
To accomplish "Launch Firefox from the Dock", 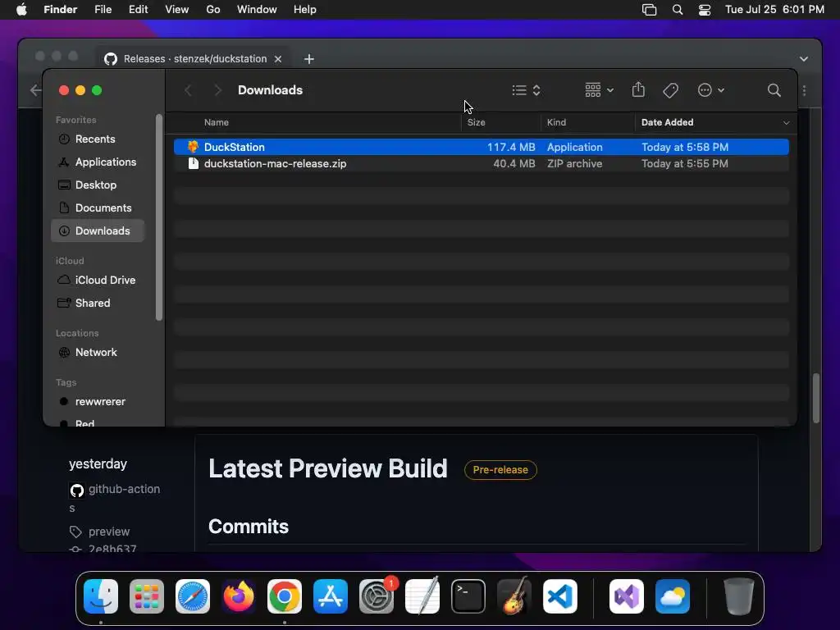I will click(239, 596).
